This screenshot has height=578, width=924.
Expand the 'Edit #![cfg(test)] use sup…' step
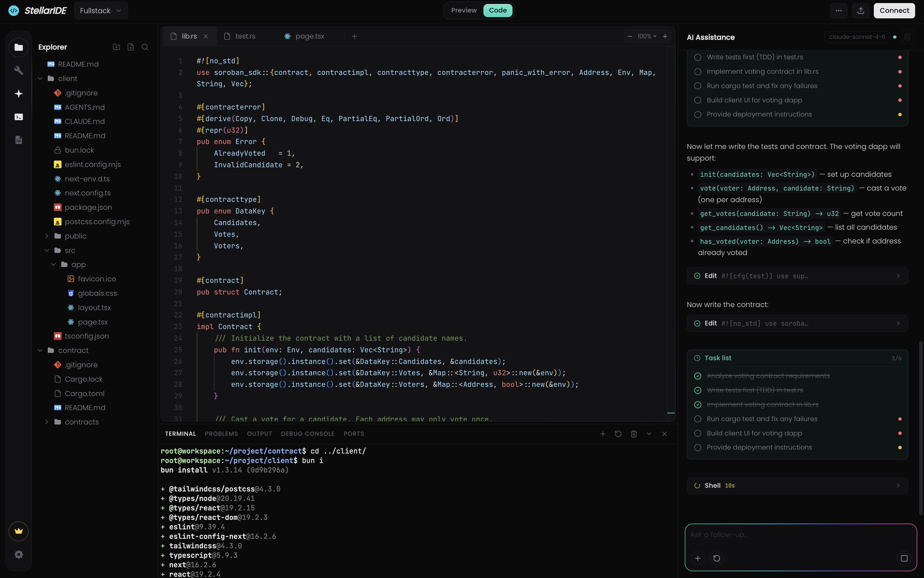point(797,276)
